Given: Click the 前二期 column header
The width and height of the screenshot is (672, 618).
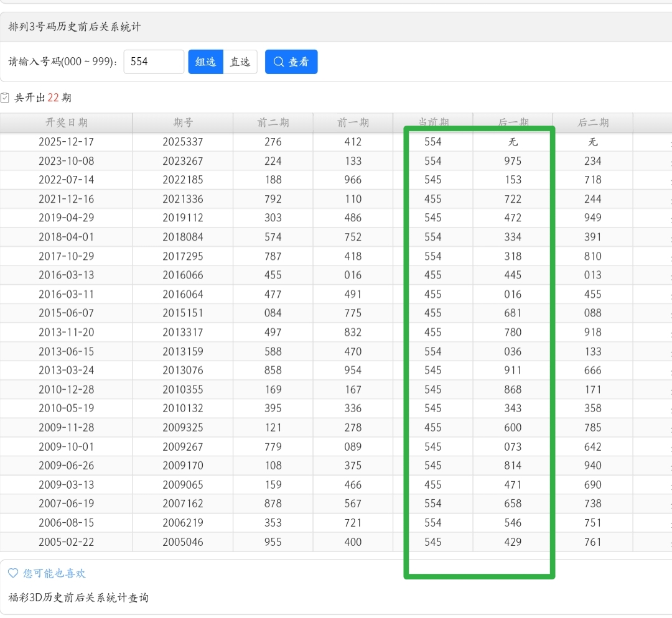Looking at the screenshot, I should pyautogui.click(x=273, y=122).
